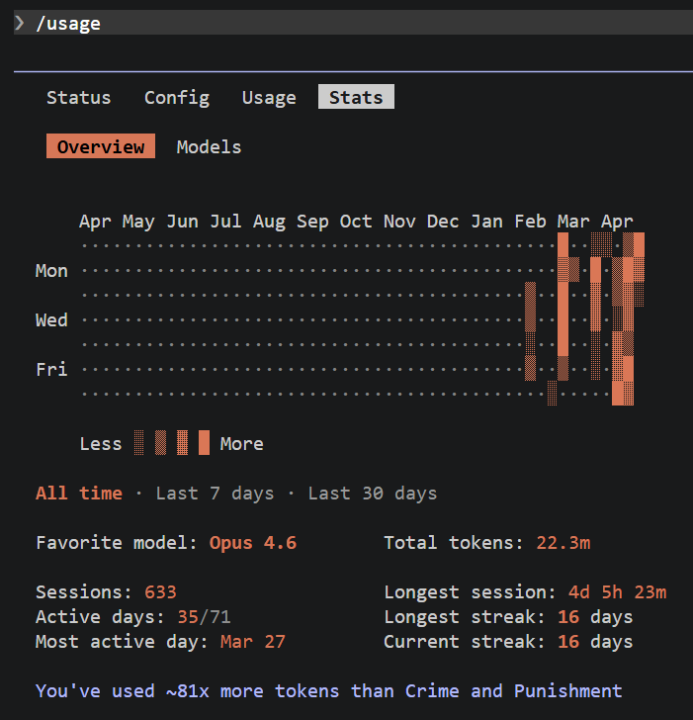Click the Mar month label above heatmap
Image resolution: width=693 pixels, height=720 pixels.
point(574,222)
